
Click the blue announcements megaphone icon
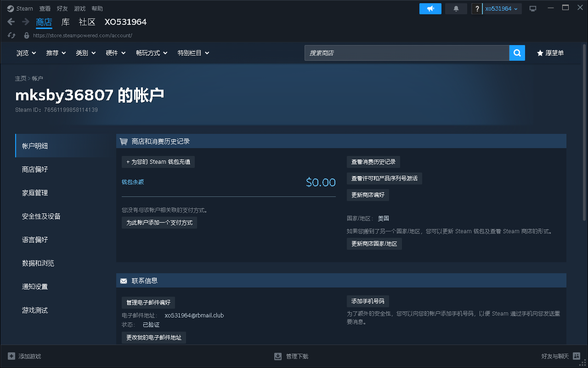click(430, 8)
